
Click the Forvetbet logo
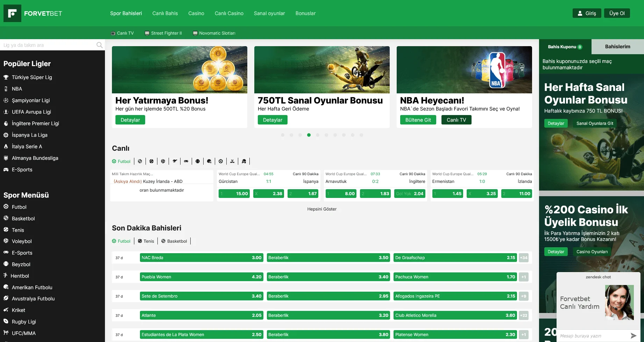tap(33, 13)
